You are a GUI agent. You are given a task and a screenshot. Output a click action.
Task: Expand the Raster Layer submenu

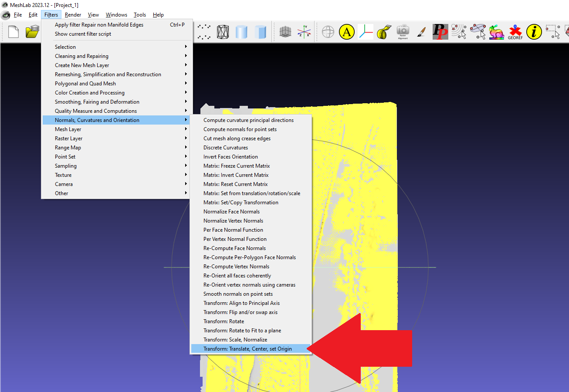116,139
